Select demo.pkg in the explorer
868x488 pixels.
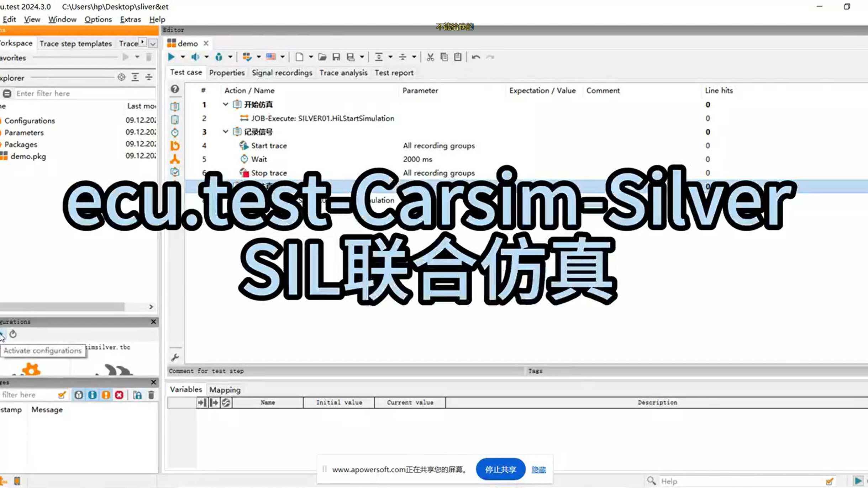point(28,156)
